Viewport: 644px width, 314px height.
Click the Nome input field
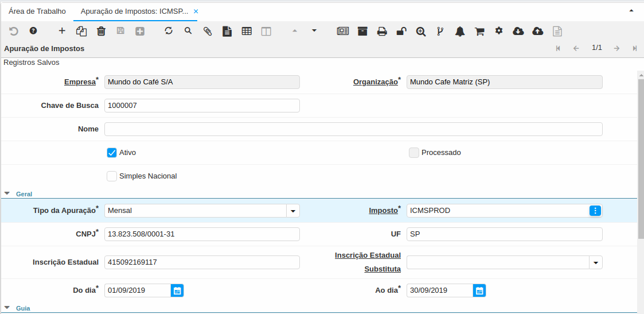point(353,129)
